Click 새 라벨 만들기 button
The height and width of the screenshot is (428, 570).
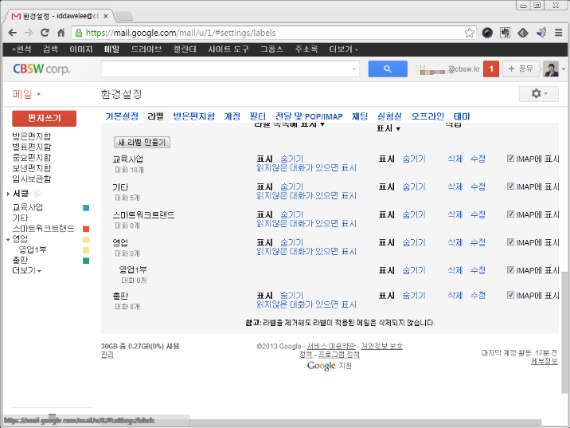[x=142, y=142]
